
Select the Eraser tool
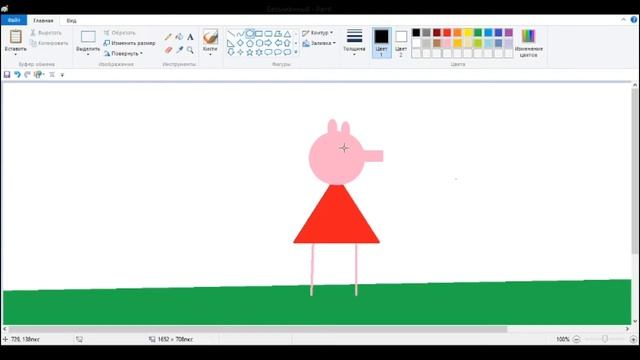tap(168, 50)
